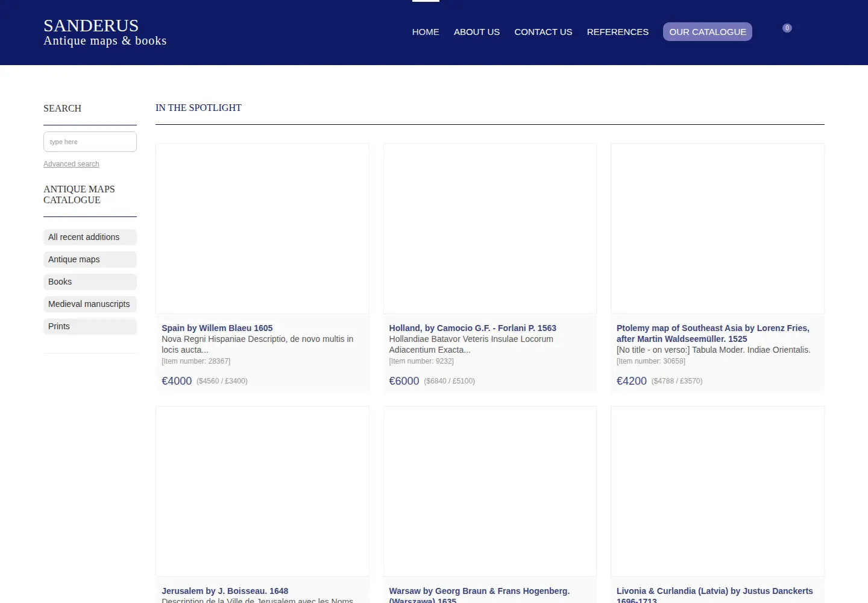The image size is (868, 603).
Task: Click 'ANTIQUE MAPS CATALOGUE' heading
Action: [x=79, y=195]
